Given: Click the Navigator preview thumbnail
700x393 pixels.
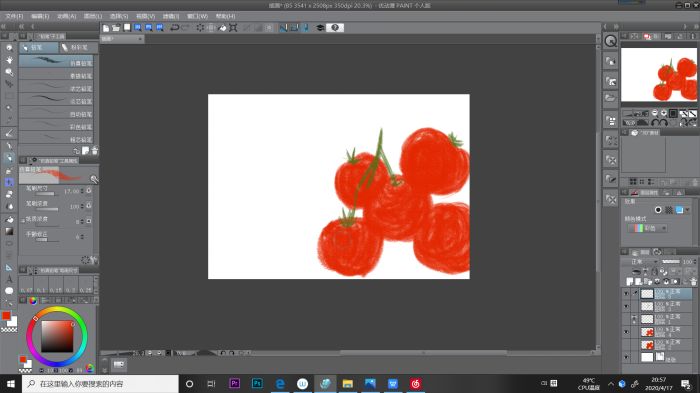Looking at the screenshot, I should (x=658, y=75).
